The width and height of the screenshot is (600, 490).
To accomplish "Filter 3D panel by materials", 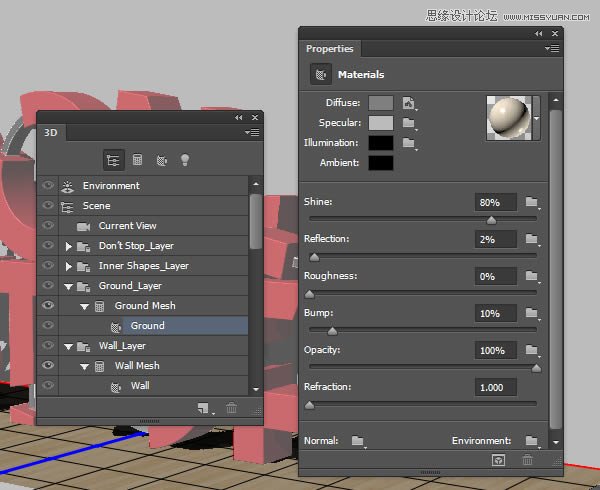I will point(161,160).
